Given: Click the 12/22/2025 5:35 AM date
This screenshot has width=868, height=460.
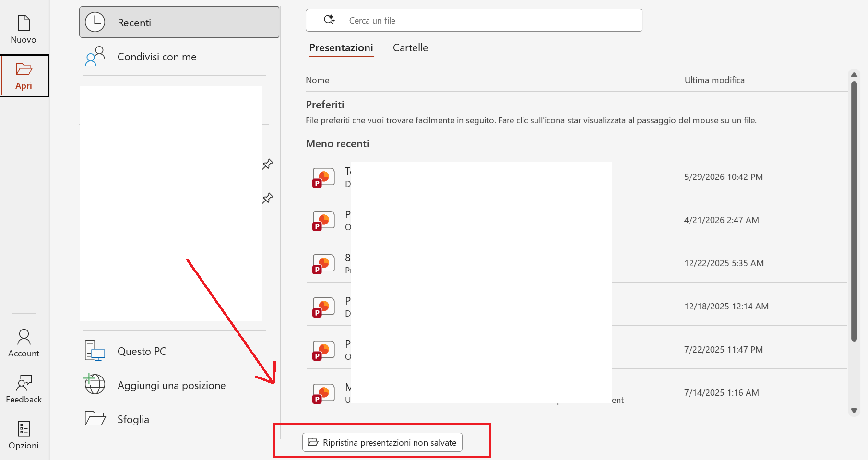Looking at the screenshot, I should (x=724, y=263).
